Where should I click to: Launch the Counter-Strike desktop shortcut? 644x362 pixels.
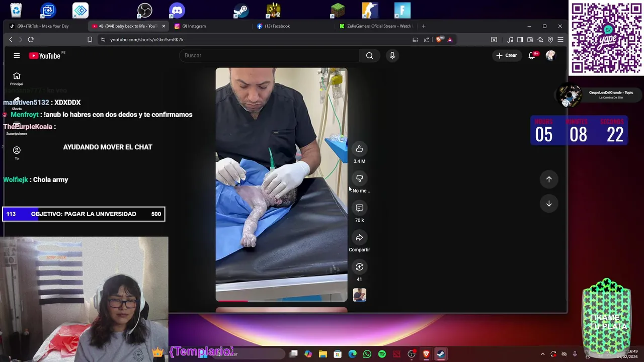pyautogui.click(x=370, y=10)
